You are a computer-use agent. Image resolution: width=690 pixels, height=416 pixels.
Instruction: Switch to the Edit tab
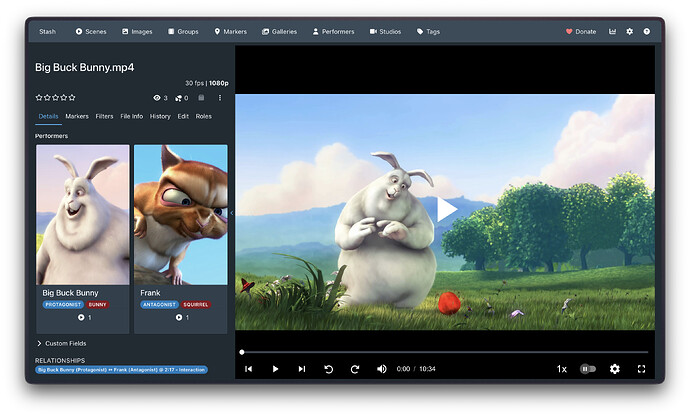(x=183, y=116)
